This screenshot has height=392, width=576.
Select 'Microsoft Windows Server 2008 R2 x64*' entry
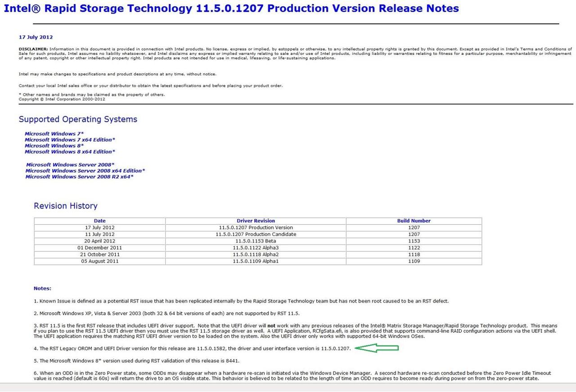tap(79, 177)
